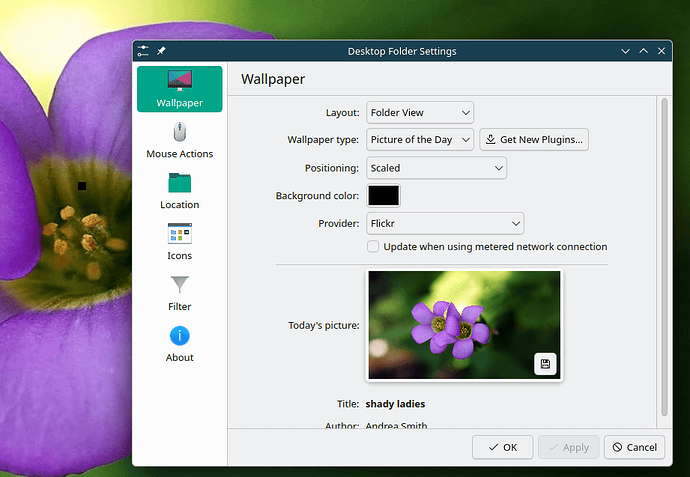The image size is (690, 477).
Task: Enable update on metered network connection
Action: click(x=373, y=246)
